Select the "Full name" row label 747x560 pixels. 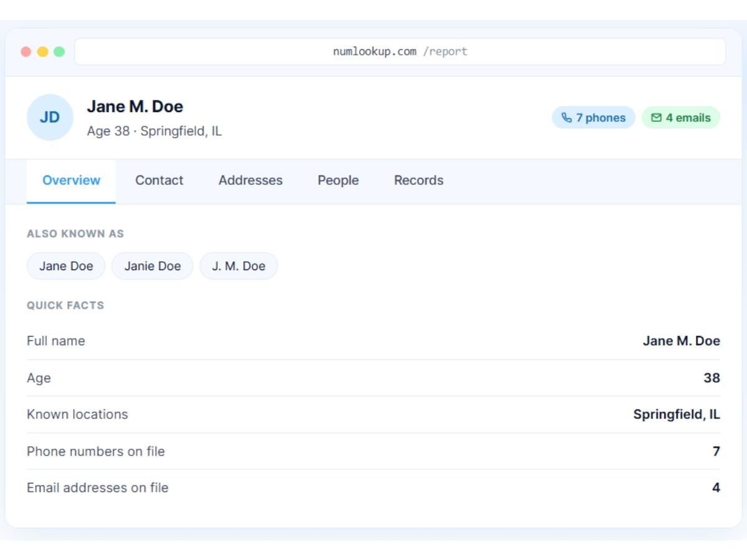tap(56, 341)
